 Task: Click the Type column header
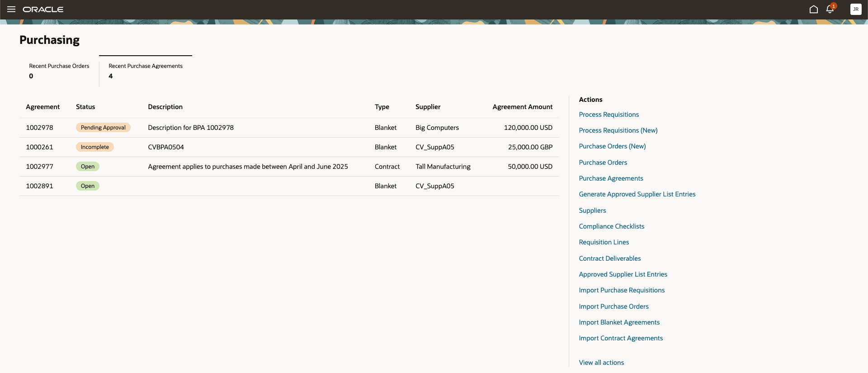pos(382,107)
